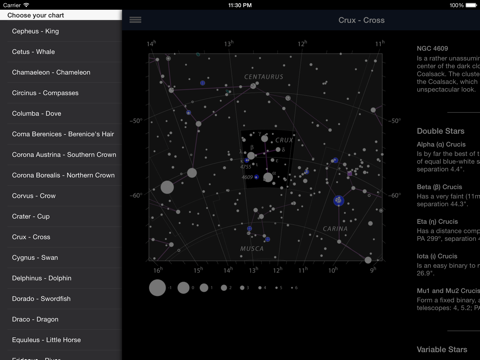480x360 pixels.
Task: Tap the Alpha (α) Crucis entry
Action: 441,145
